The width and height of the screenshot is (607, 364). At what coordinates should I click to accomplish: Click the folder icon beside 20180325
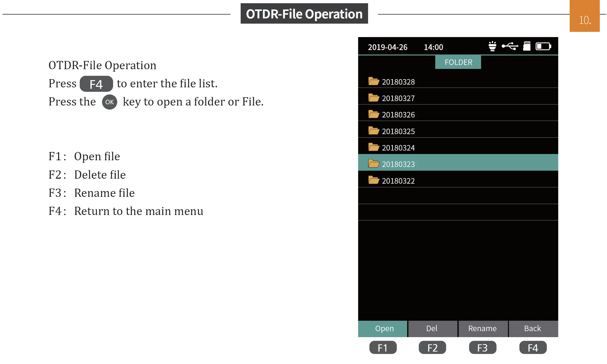point(373,131)
